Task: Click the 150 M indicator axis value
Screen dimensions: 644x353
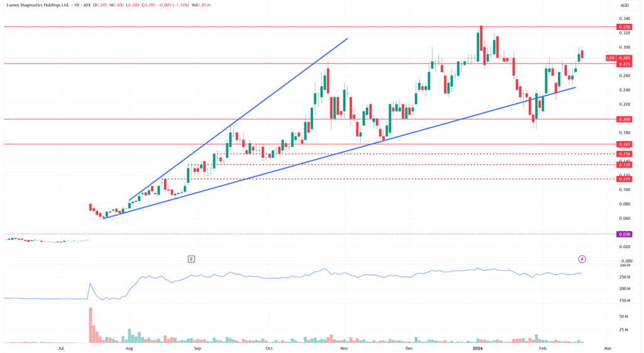Action: (x=625, y=301)
